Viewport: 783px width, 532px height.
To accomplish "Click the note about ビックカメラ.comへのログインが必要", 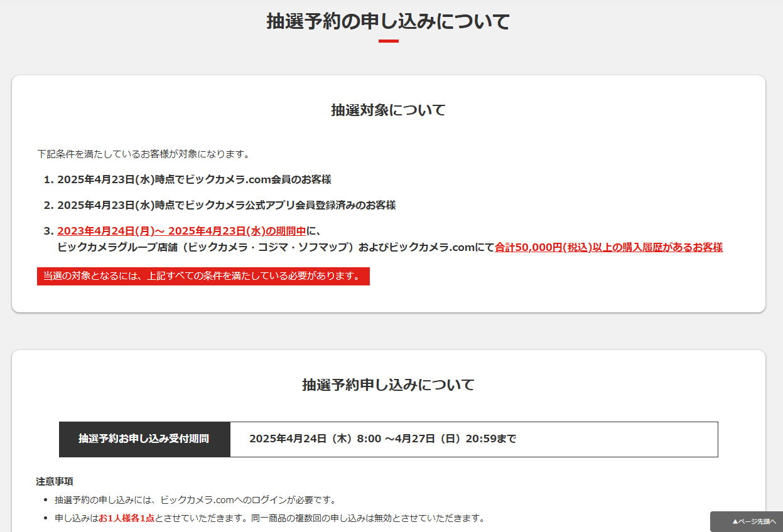I will coord(196,500).
